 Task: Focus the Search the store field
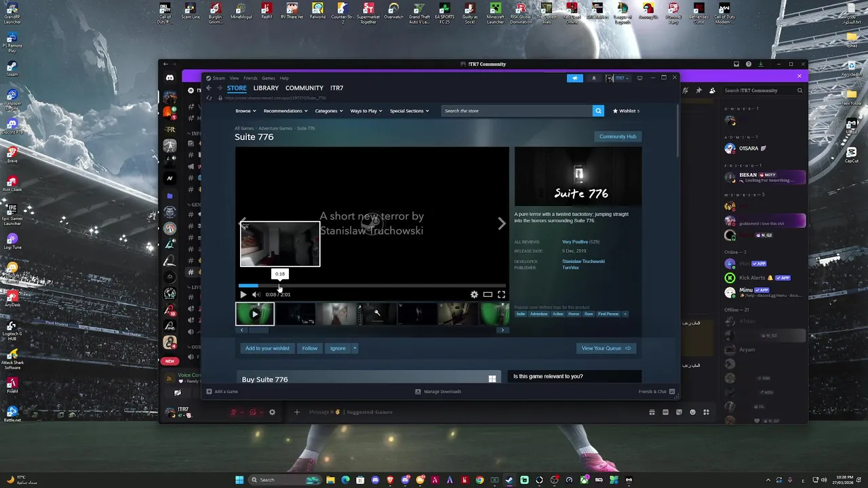click(x=517, y=110)
